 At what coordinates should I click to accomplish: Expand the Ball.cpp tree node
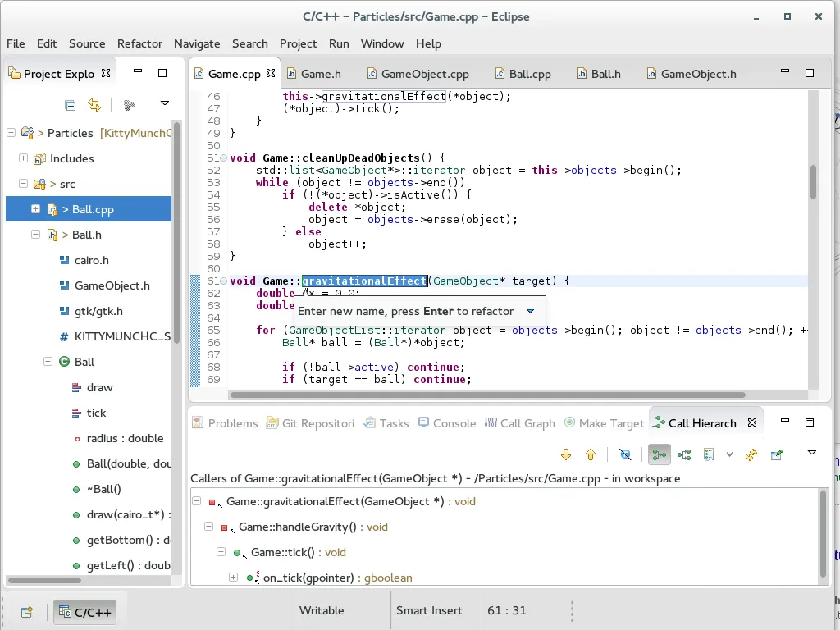pos(35,209)
